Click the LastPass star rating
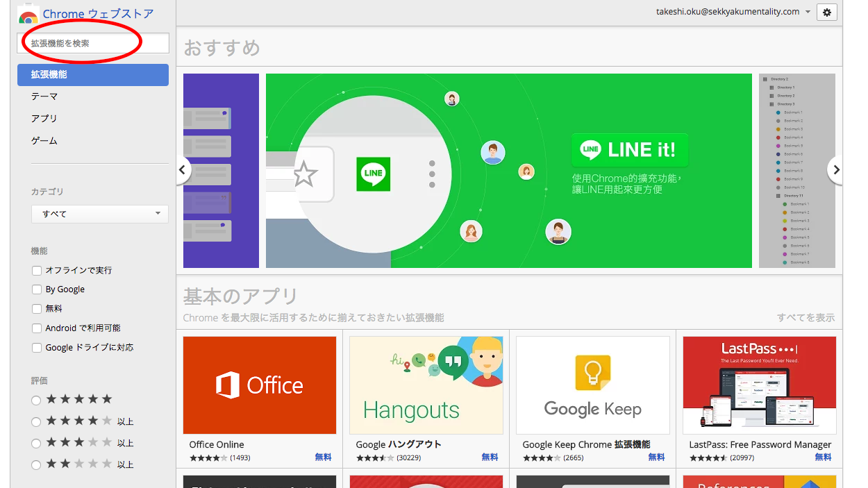The height and width of the screenshot is (488, 868). [708, 458]
